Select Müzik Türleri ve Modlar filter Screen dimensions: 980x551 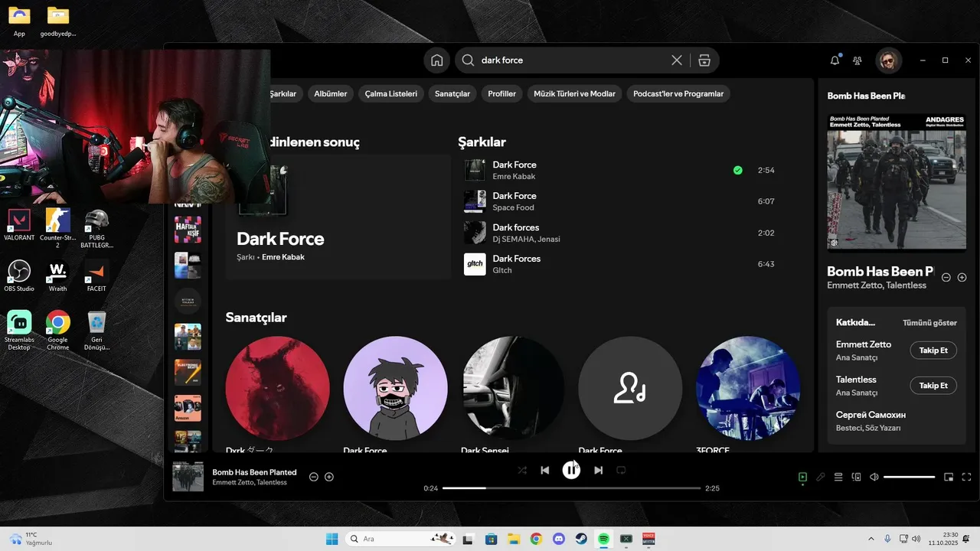tap(574, 94)
